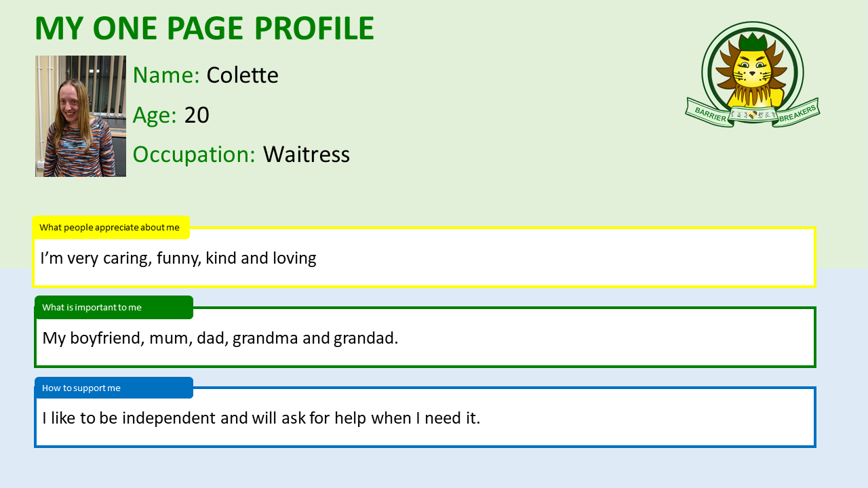Viewport: 868px width, 488px height.
Task: Click the MY ONE PAGE PROFILE title
Action: (x=204, y=29)
